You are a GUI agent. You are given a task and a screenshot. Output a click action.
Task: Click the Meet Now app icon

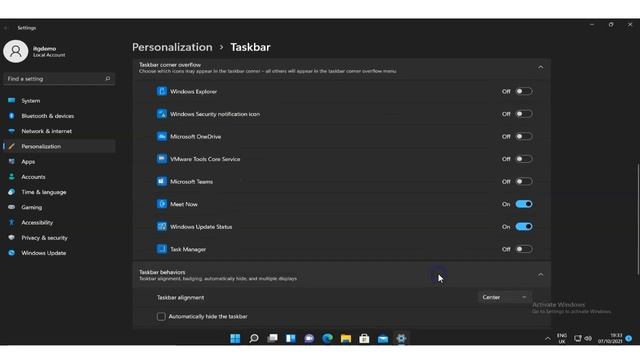click(x=162, y=204)
